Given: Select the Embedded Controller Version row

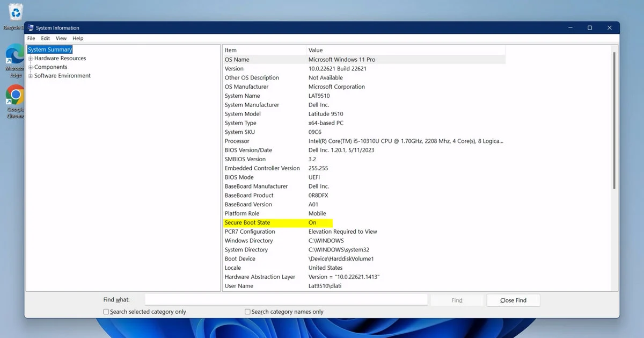Looking at the screenshot, I should [364, 168].
